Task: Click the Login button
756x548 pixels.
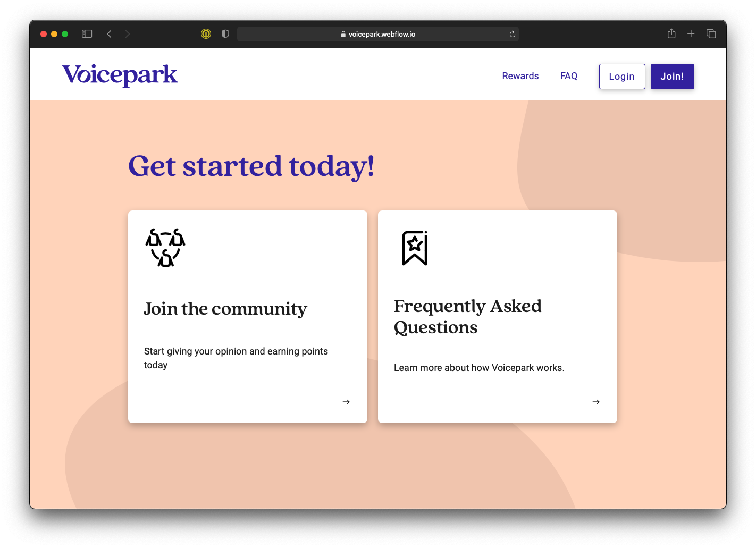Action: tap(622, 77)
